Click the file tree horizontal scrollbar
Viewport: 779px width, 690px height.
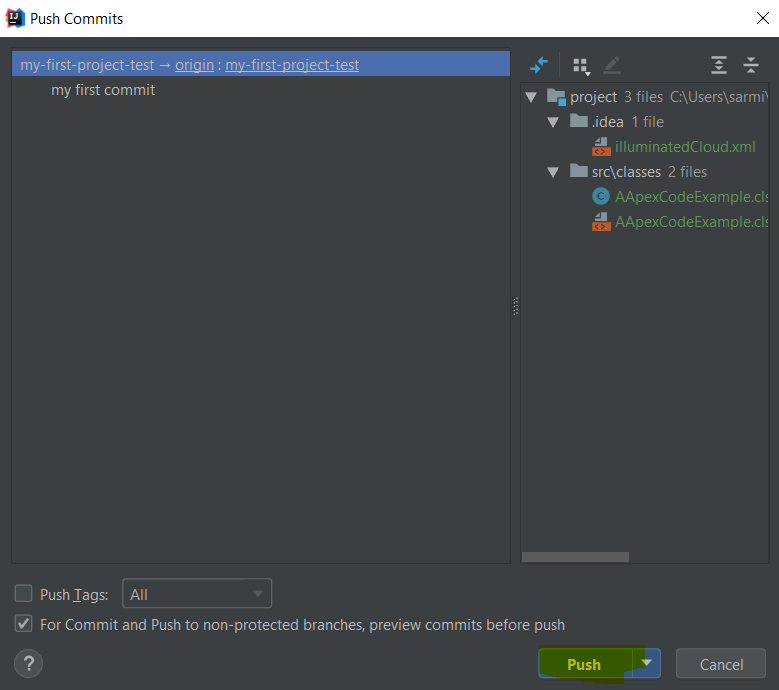pyautogui.click(x=575, y=557)
